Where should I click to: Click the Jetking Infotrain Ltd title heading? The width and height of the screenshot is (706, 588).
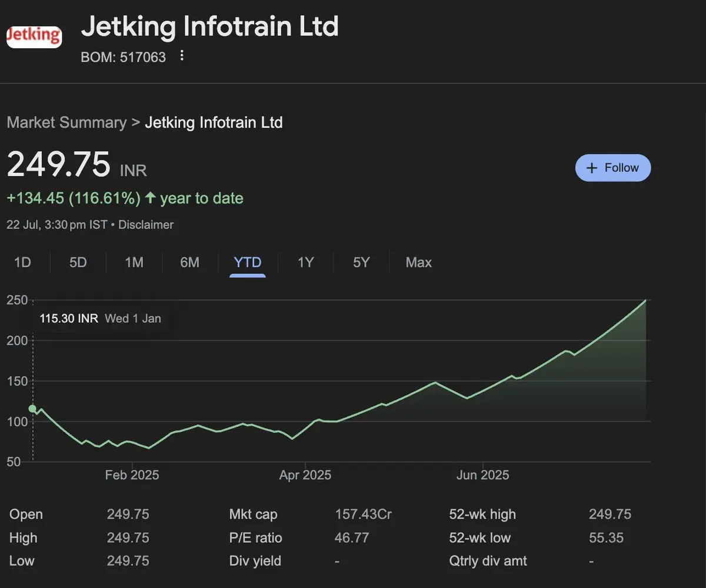click(x=209, y=26)
